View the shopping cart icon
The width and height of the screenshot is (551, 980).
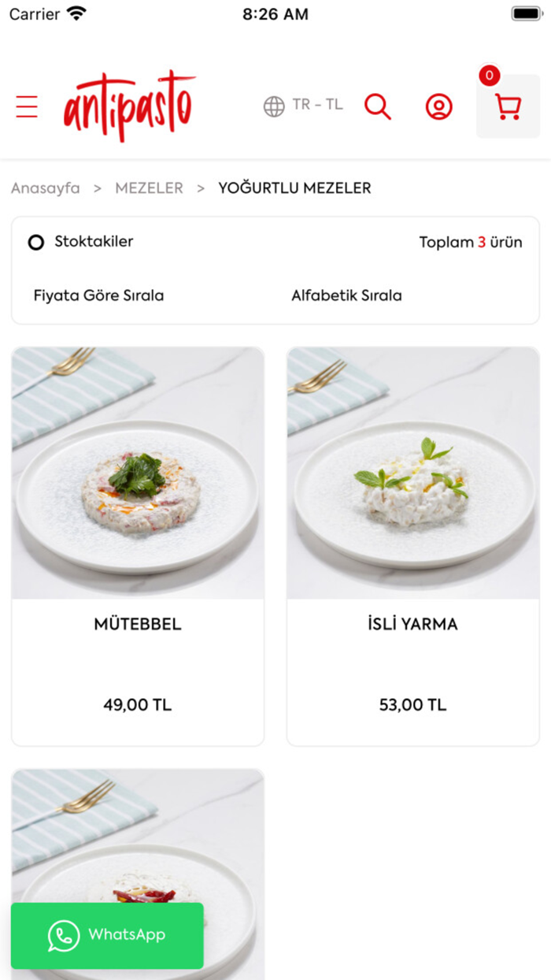(508, 109)
